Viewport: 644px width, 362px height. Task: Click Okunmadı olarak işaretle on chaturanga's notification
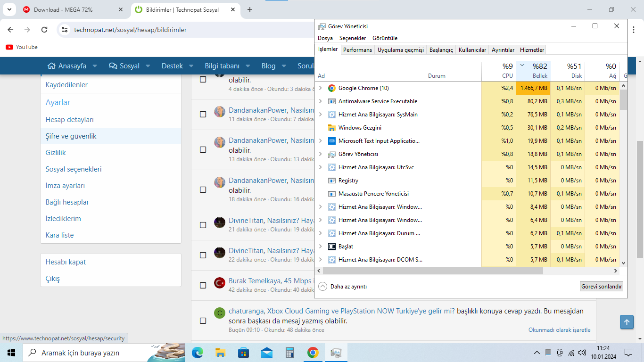pyautogui.click(x=559, y=330)
